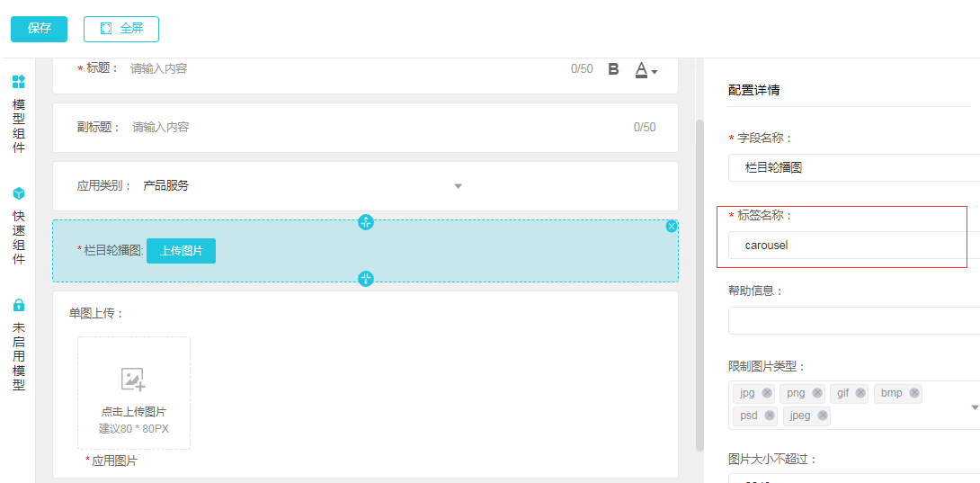Screen dimensions: 980x483
Task: Remove the png file type tag
Action: coord(817,393)
